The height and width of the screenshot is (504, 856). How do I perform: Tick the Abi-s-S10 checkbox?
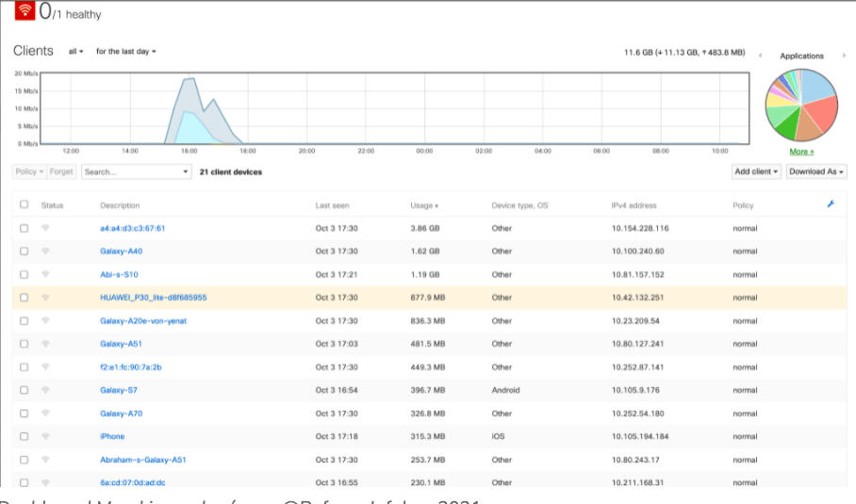point(24,274)
